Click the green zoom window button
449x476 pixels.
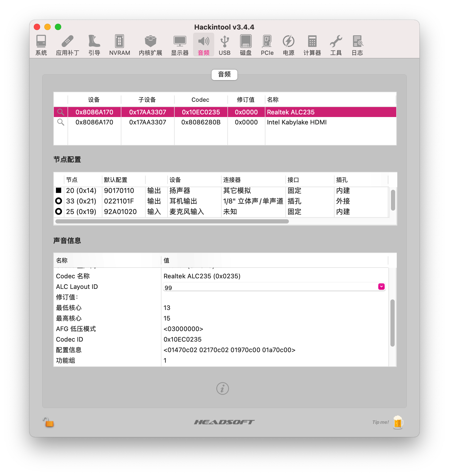click(58, 27)
